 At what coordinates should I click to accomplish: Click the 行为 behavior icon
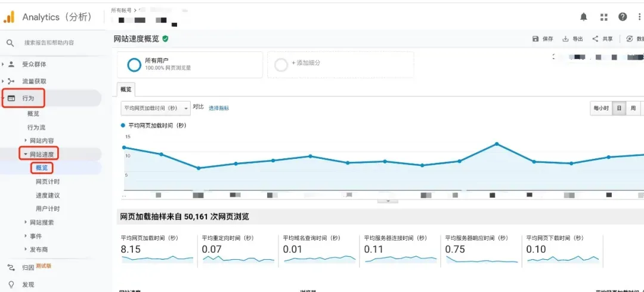point(11,99)
